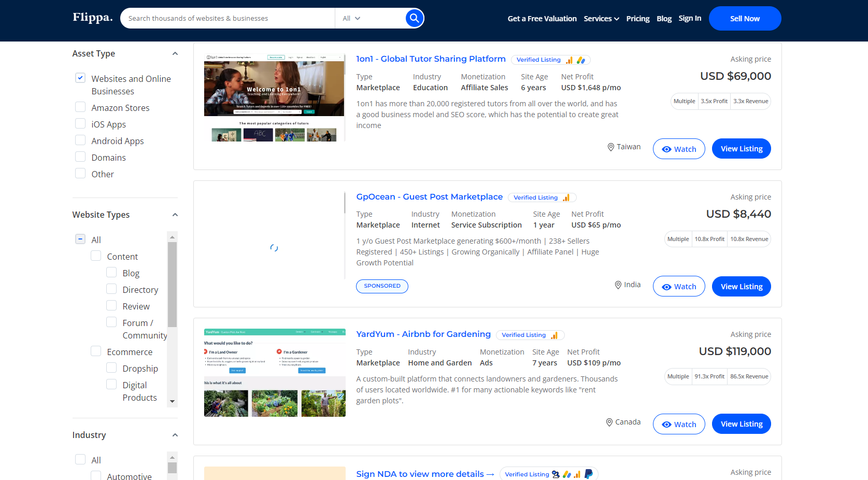Click Google Analytics icon on NDA listing
This screenshot has width=868, height=480.
[577, 474]
